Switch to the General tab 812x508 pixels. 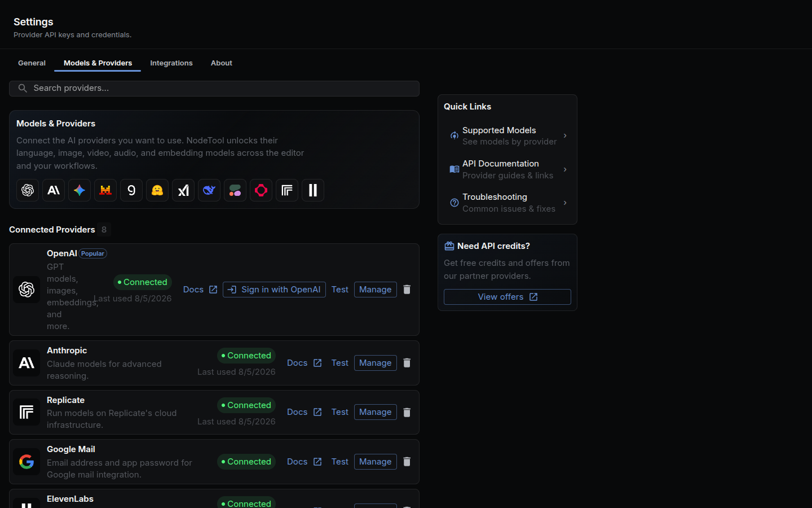[x=32, y=63]
